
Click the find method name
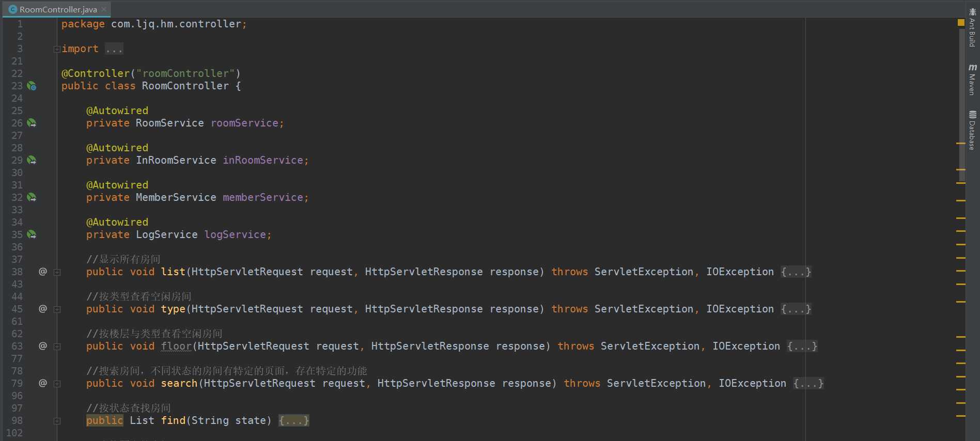click(x=173, y=420)
